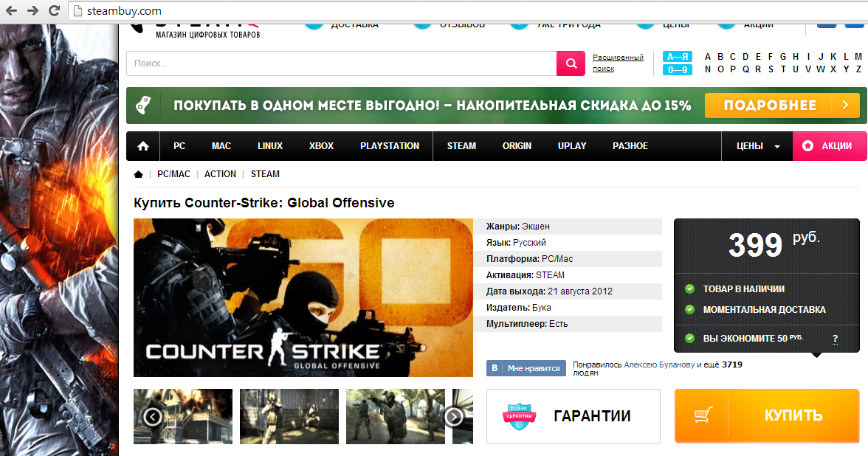868x456 pixels.
Task: Expand the ЦЕНЫ dropdown
Action: [x=757, y=146]
